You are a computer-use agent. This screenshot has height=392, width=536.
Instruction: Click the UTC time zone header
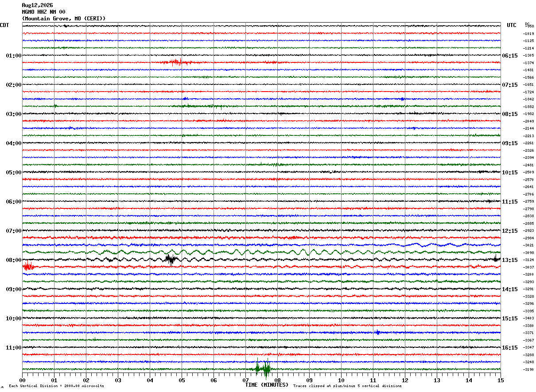(x=512, y=25)
